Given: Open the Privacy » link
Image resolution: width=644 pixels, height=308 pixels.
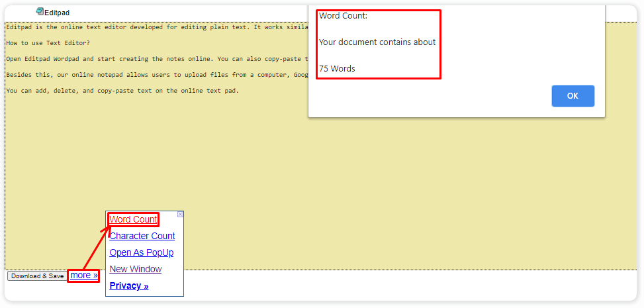Looking at the screenshot, I should (x=129, y=285).
